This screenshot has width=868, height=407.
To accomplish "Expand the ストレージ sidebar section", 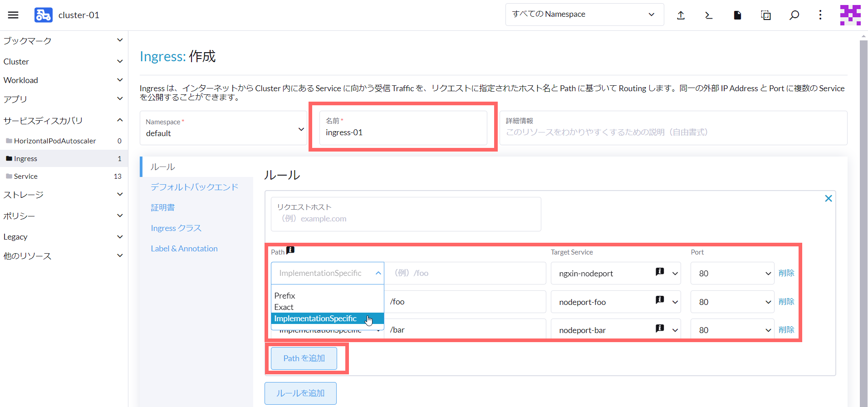I will pos(64,195).
